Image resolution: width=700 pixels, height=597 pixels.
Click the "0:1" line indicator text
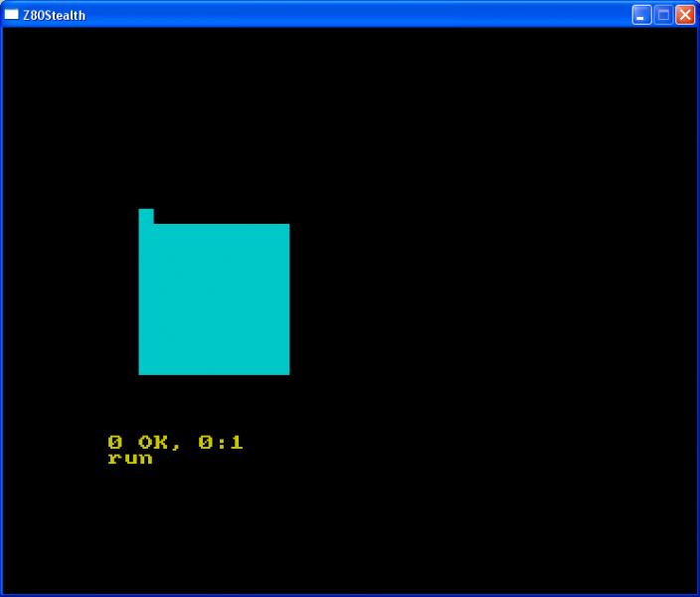(221, 443)
